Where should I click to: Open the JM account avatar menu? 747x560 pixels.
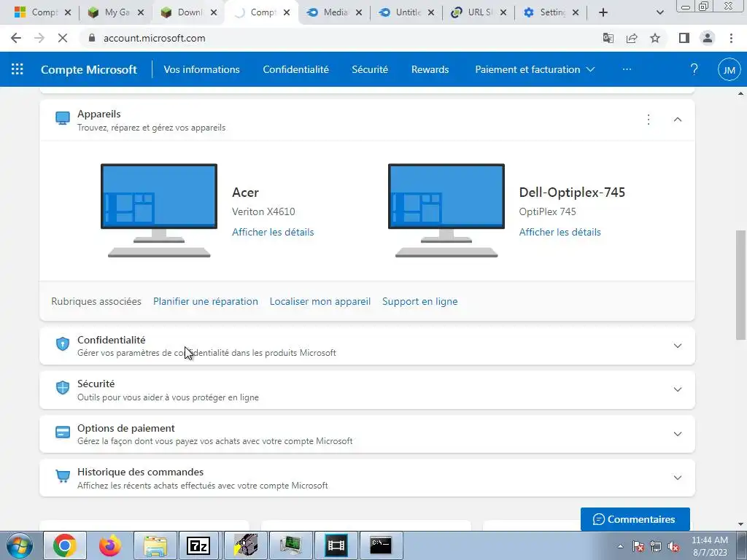(x=729, y=70)
